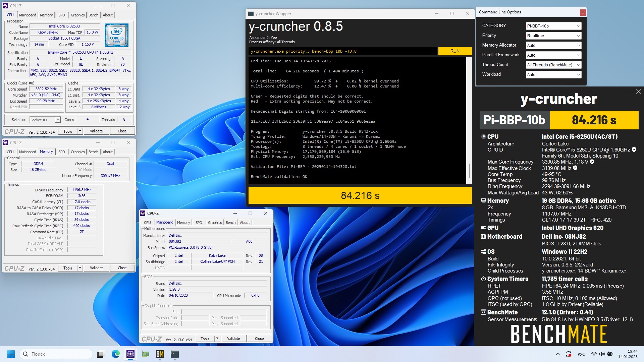
Task: Launch Microsoft Edge from taskbar
Action: 116,354
